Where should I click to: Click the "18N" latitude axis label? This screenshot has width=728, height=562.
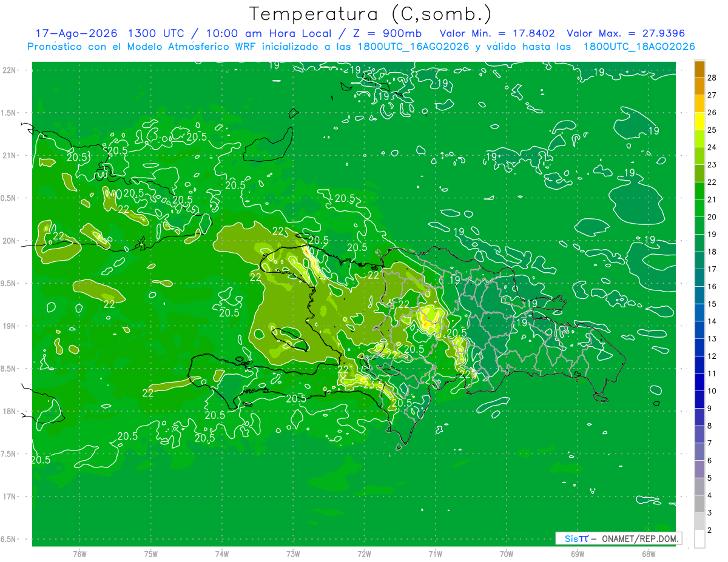tap(9, 411)
